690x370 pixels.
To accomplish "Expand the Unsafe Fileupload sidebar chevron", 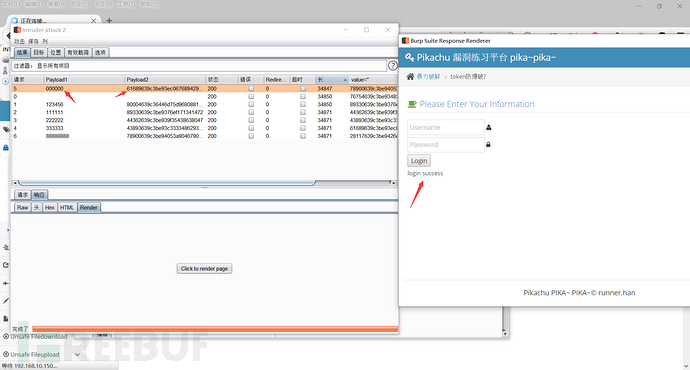I will point(77,354).
